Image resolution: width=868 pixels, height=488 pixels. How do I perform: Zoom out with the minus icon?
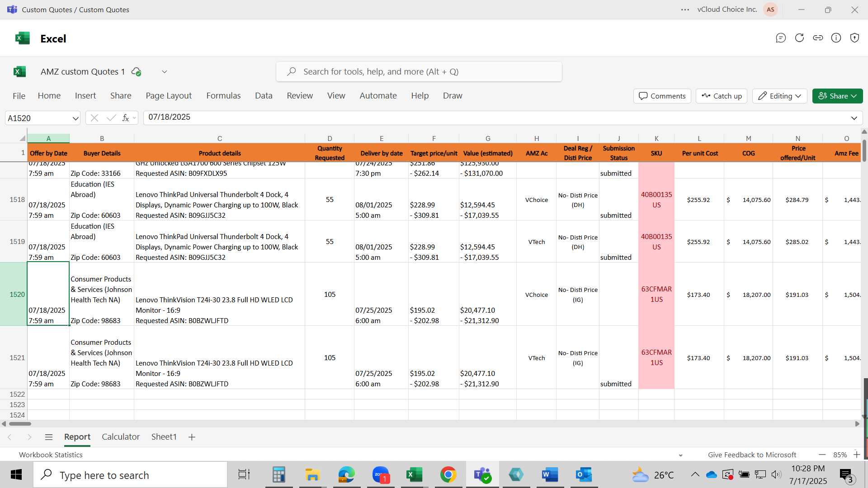(x=822, y=455)
